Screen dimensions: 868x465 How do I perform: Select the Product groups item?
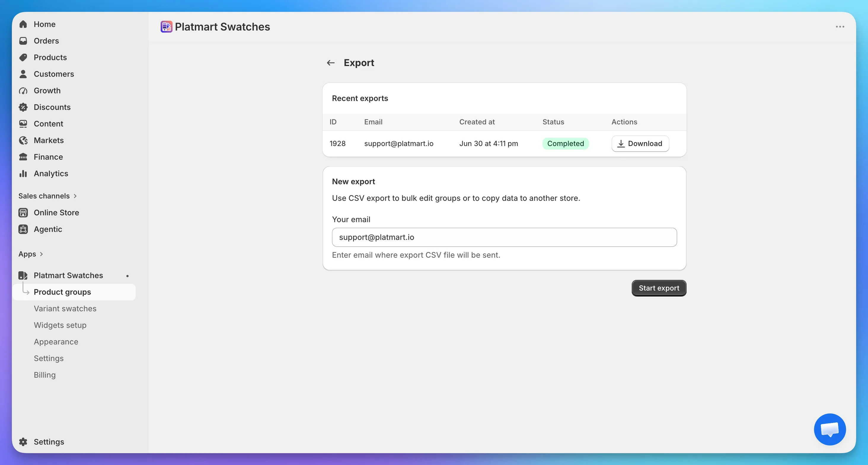pos(74,292)
